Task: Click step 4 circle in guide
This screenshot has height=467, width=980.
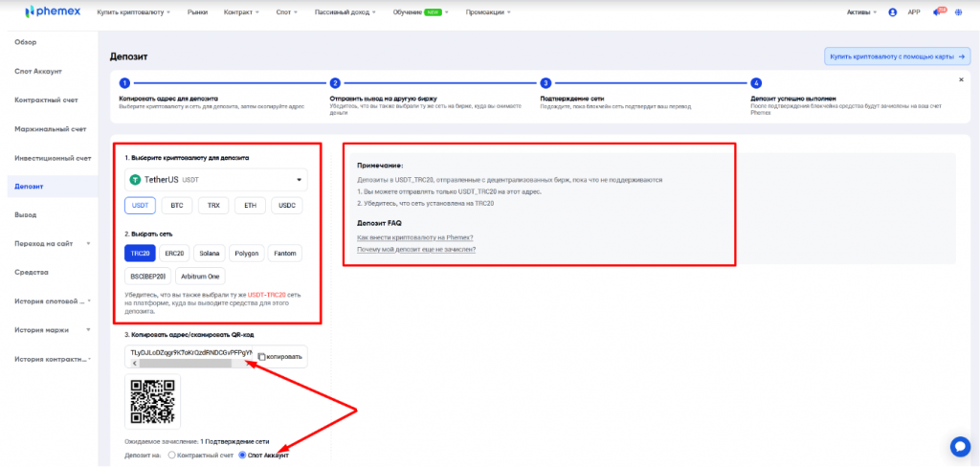Action: click(x=756, y=82)
